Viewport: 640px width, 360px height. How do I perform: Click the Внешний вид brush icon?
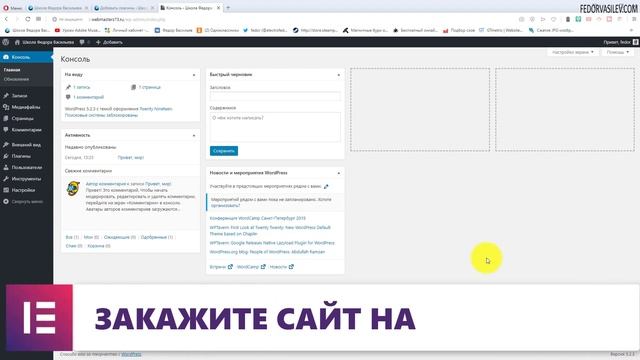coord(6,144)
